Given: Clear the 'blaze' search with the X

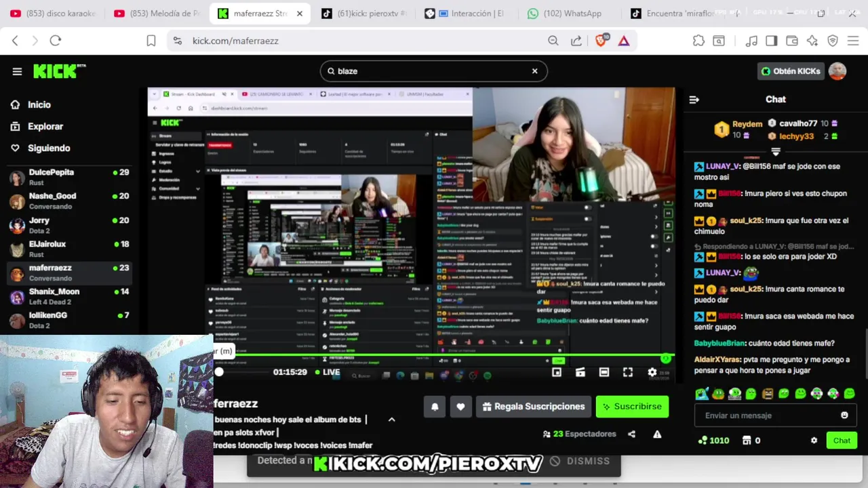Looking at the screenshot, I should (x=534, y=71).
